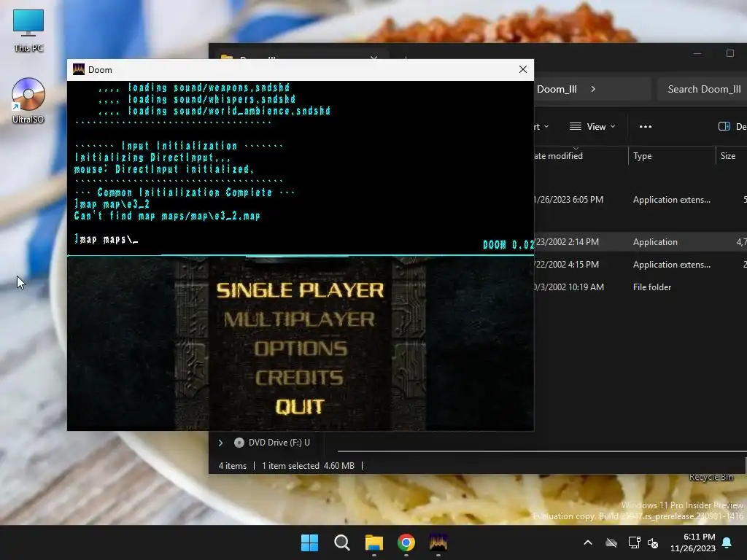Image resolution: width=747 pixels, height=560 pixels.
Task: Open File Explorer from the taskbar
Action: point(374,542)
